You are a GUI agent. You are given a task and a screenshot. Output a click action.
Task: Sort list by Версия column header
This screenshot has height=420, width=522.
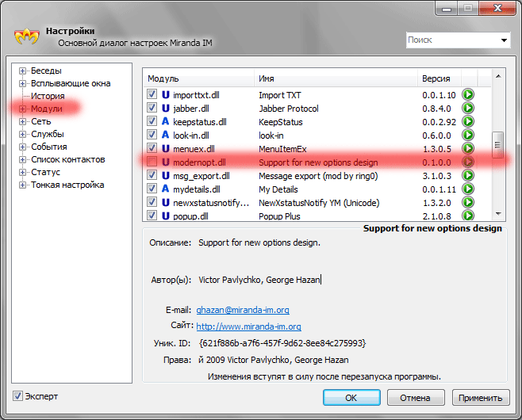click(439, 78)
